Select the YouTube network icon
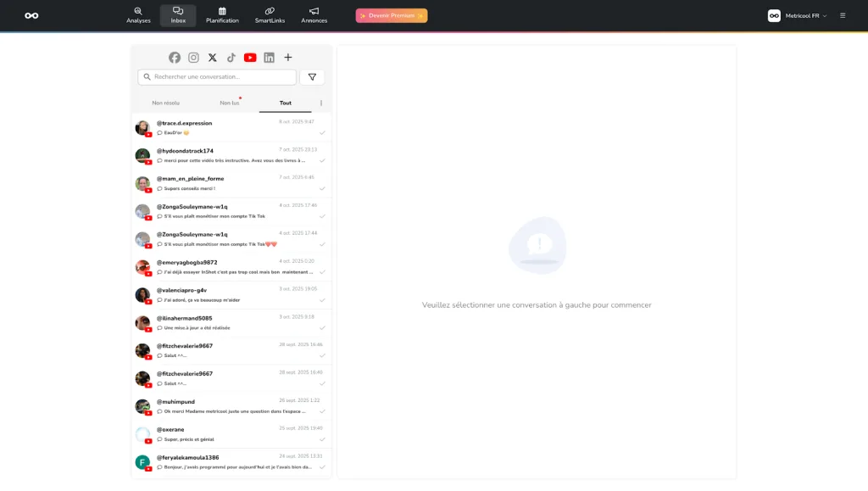 pos(250,58)
